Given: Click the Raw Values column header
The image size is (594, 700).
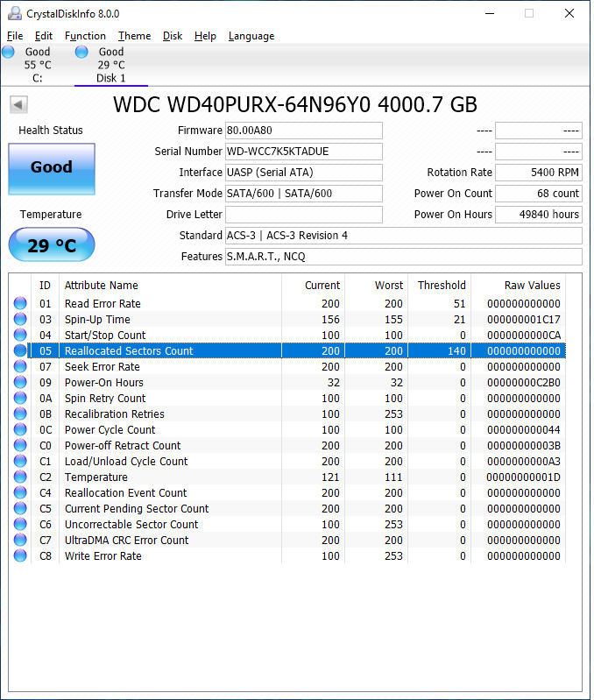Looking at the screenshot, I should [x=519, y=286].
